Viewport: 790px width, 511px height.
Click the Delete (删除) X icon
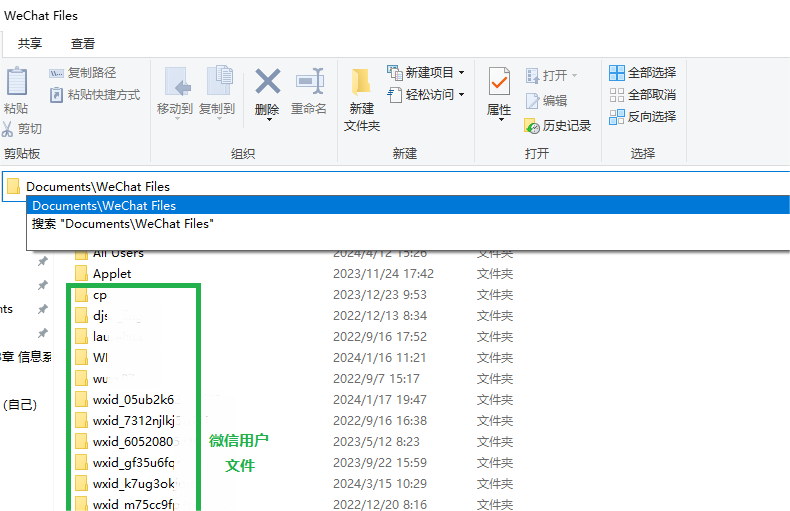pyautogui.click(x=268, y=81)
